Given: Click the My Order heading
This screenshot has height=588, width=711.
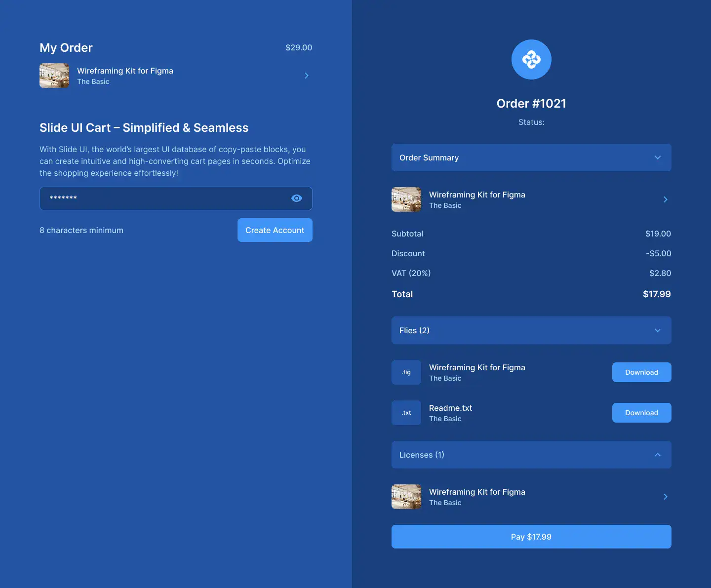Looking at the screenshot, I should pyautogui.click(x=66, y=47).
